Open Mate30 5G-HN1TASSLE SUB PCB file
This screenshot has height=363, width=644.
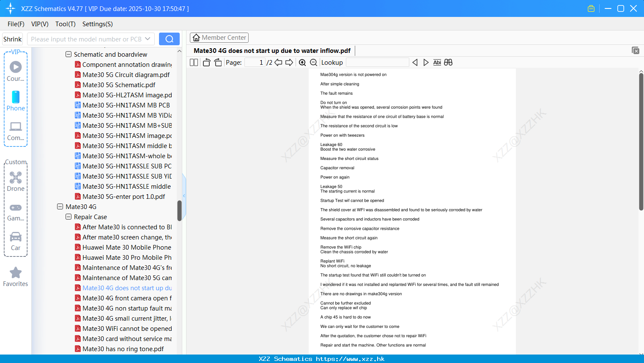coord(123,166)
